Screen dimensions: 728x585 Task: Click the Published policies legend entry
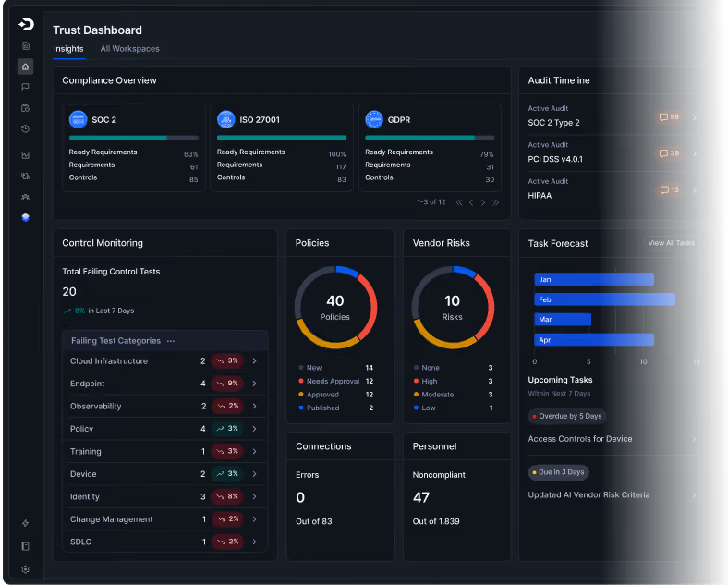coord(335,408)
